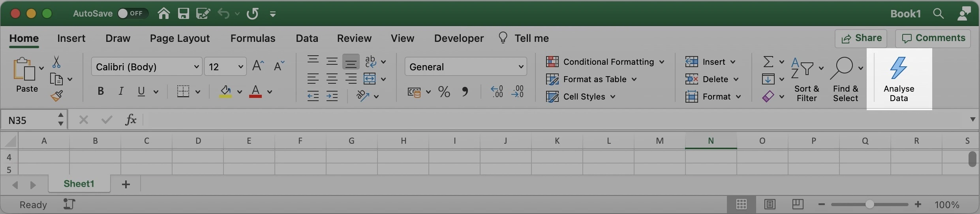Click the Increase Font Size icon

pos(258,66)
